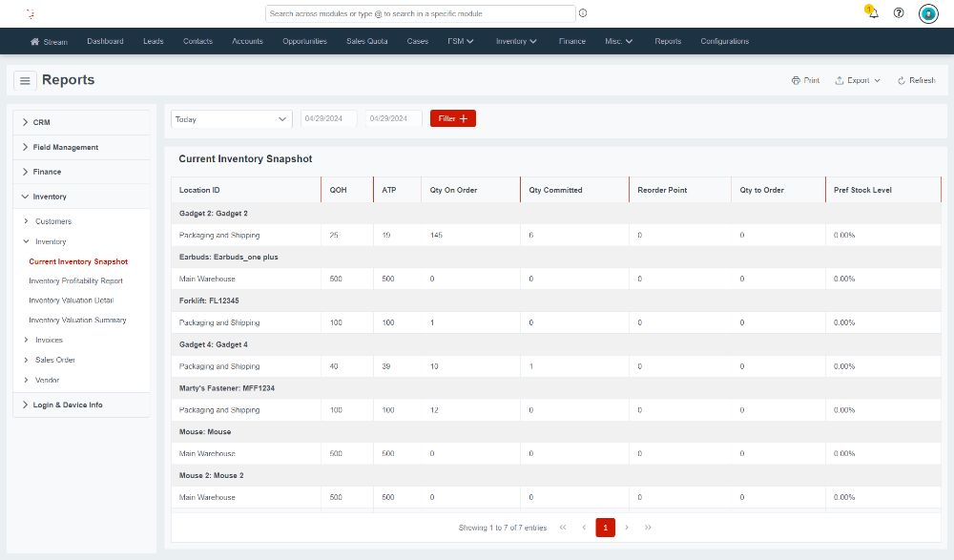Open the notifications bell icon
The width and height of the screenshot is (954, 560).
tap(870, 13)
